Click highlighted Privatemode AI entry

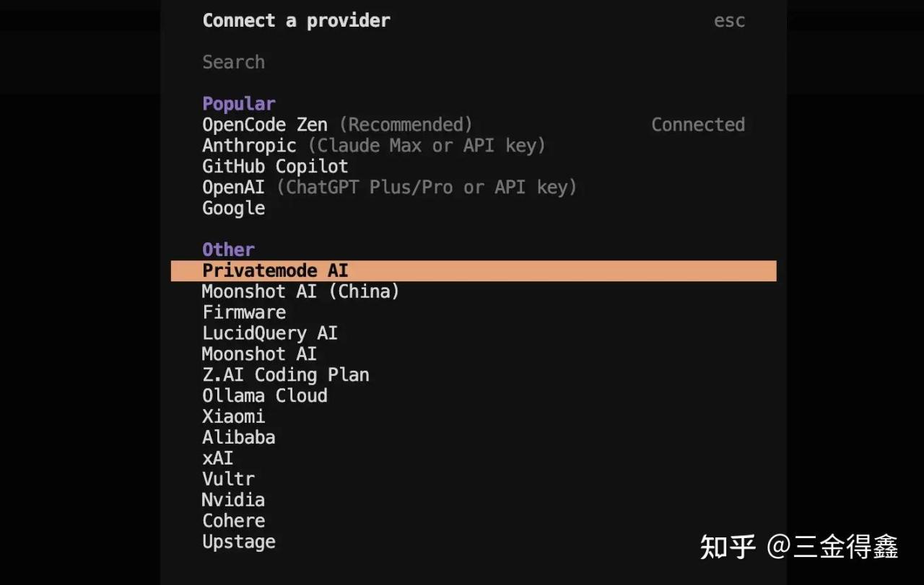(275, 271)
